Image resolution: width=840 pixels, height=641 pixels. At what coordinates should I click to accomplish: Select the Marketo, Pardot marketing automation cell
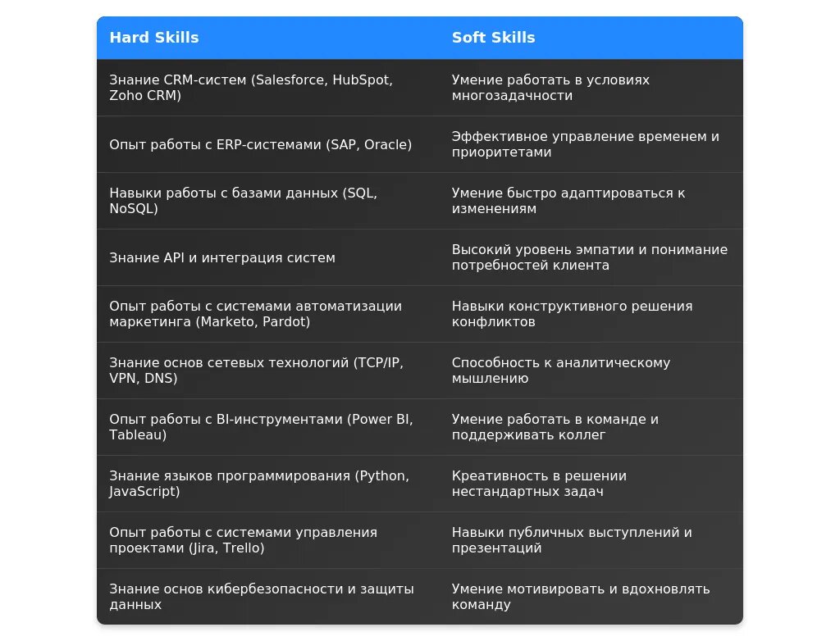255,314
